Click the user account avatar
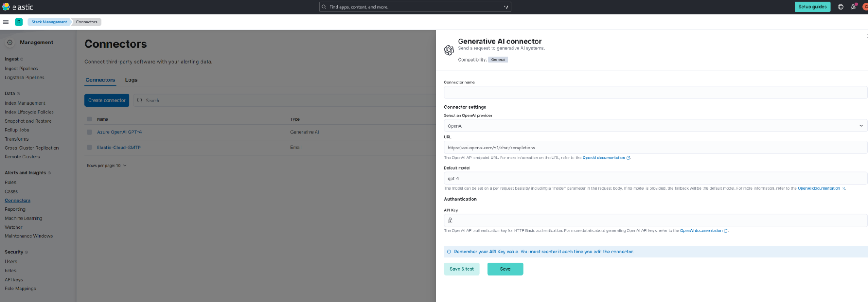This screenshot has width=868, height=302. (865, 7)
